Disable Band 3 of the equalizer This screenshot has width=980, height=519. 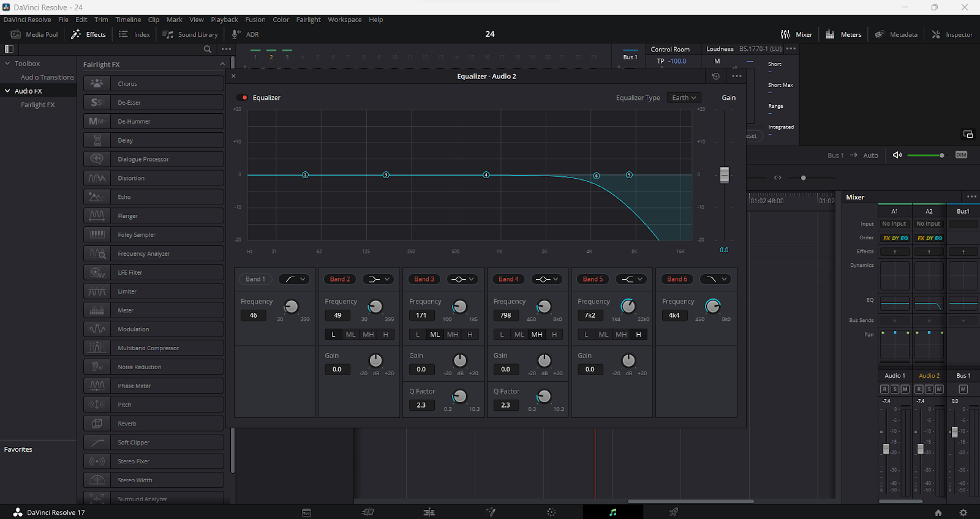424,279
